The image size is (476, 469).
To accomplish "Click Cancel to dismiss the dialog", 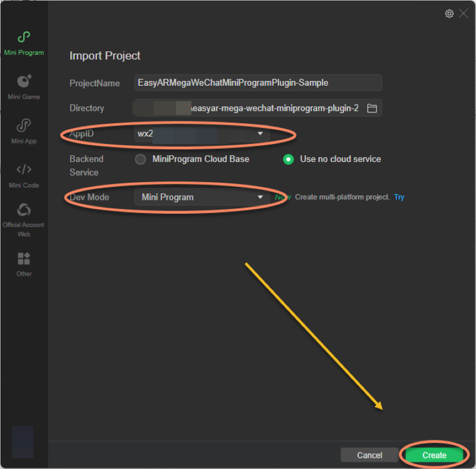I will pos(369,455).
